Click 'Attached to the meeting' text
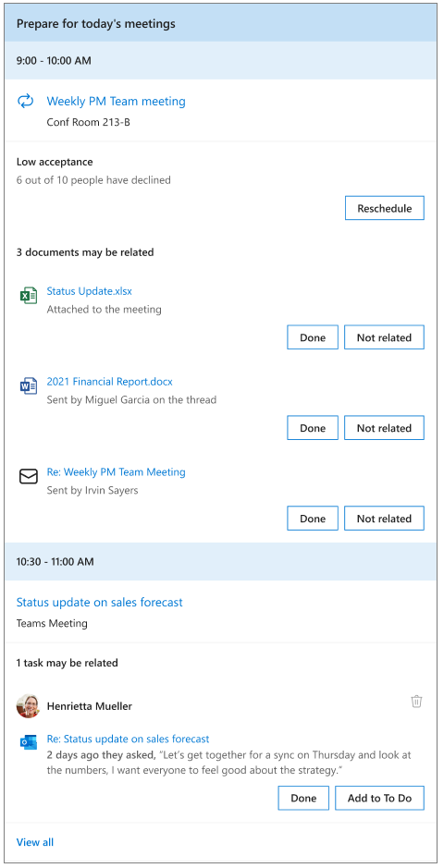The image size is (444, 868). [x=105, y=310]
